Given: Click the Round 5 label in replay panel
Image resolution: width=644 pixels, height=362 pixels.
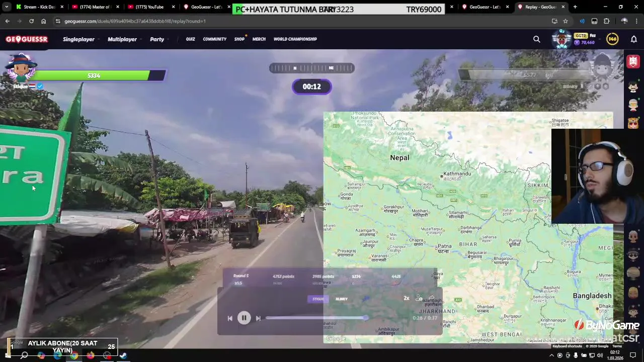Looking at the screenshot, I should [x=241, y=276].
